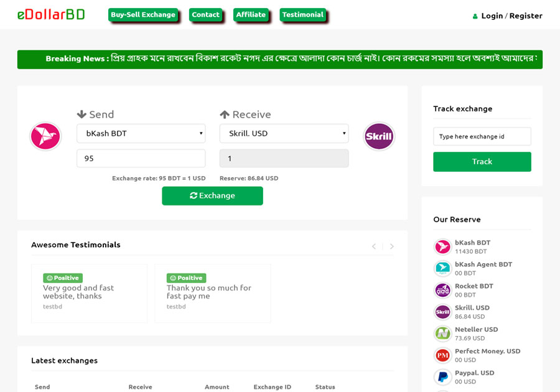
Task: Click the bKash BDT reserve icon
Action: click(x=442, y=247)
